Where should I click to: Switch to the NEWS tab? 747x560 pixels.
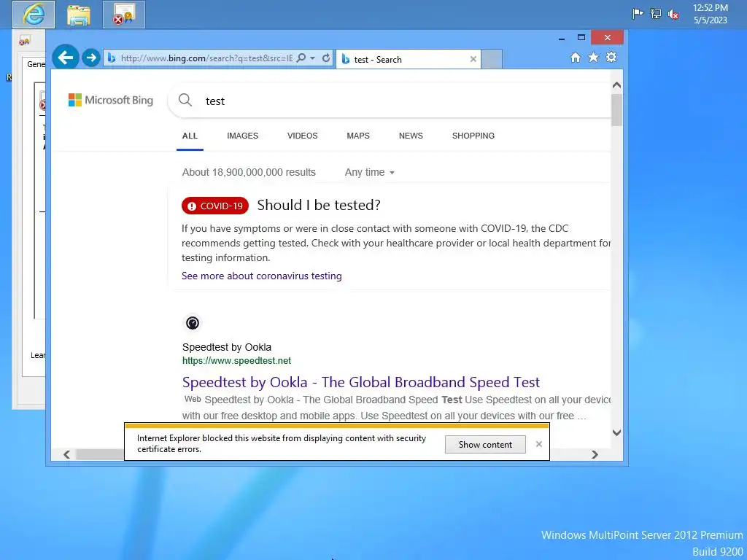[x=411, y=136]
